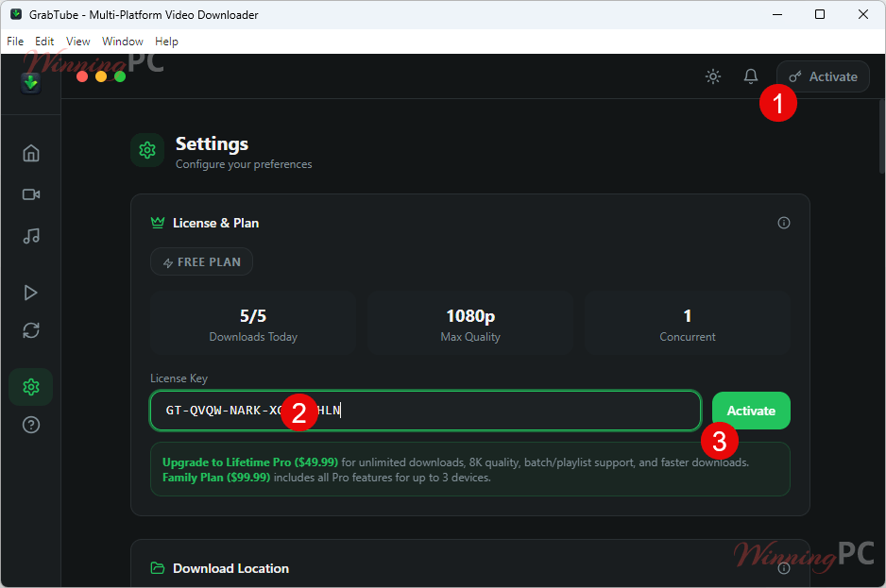Open the play triangle sidebar icon

[31, 293]
